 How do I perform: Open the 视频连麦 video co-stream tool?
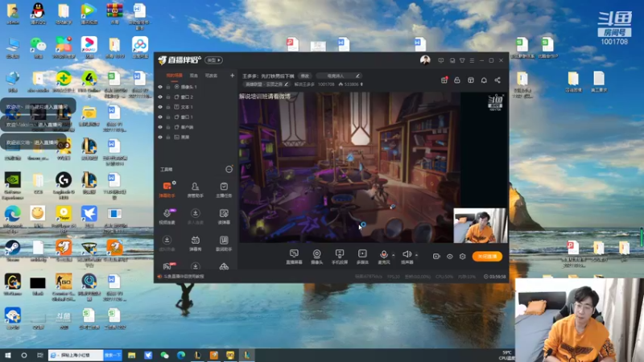pyautogui.click(x=167, y=216)
